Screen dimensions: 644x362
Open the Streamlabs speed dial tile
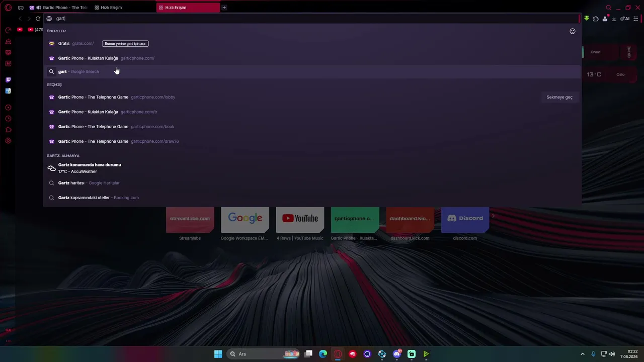pyautogui.click(x=190, y=220)
